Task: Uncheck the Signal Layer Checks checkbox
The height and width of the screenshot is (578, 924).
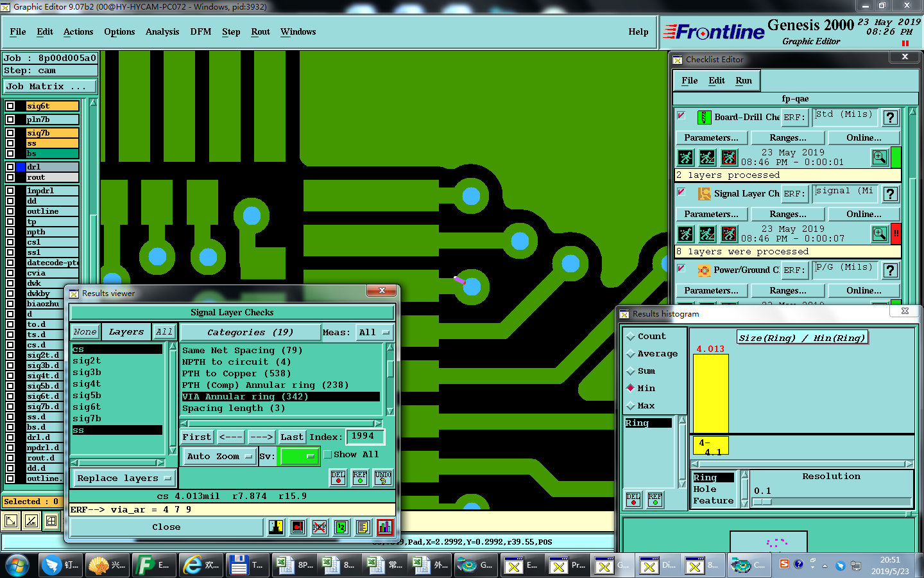Action: click(x=681, y=192)
